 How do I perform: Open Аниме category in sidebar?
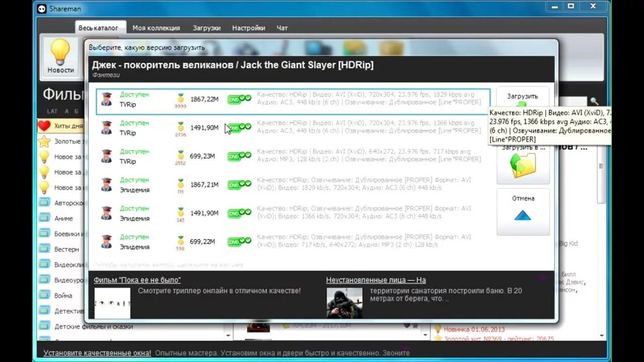[63, 218]
